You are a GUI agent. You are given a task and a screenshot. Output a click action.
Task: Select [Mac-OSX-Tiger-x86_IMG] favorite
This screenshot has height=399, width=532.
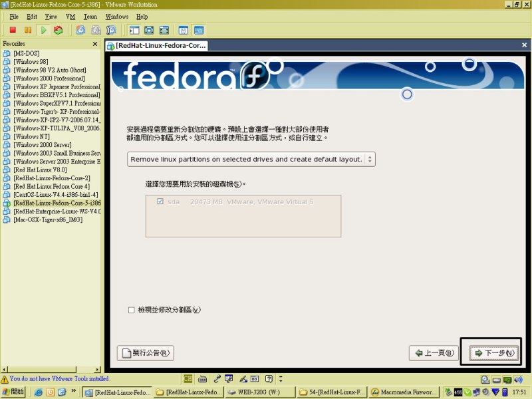tap(48, 219)
